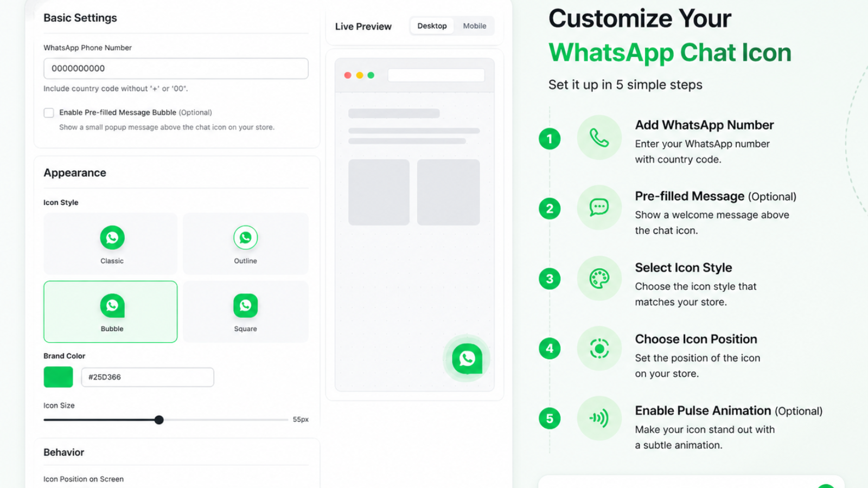Click the pulse icon beside Enable Pulse Animation

[599, 418]
